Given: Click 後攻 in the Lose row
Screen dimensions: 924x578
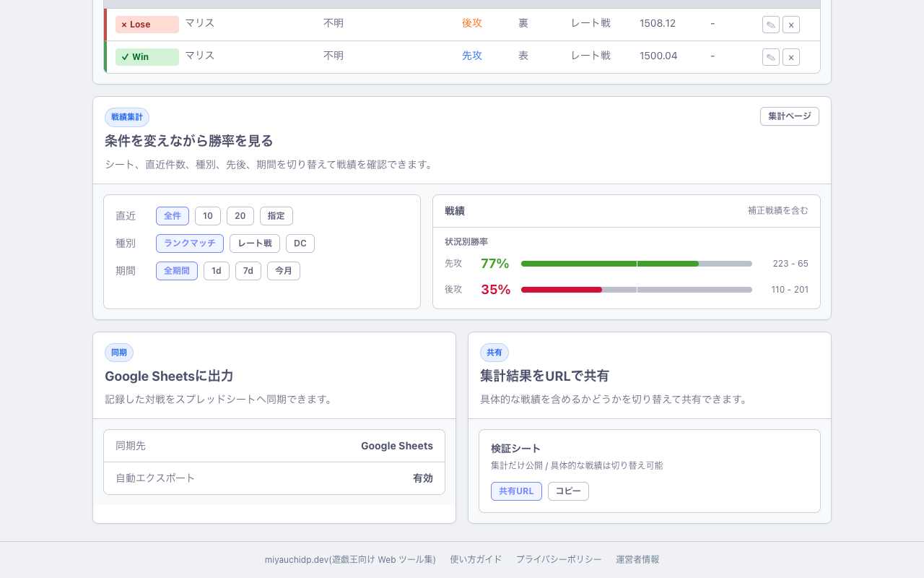Looking at the screenshot, I should tap(472, 23).
